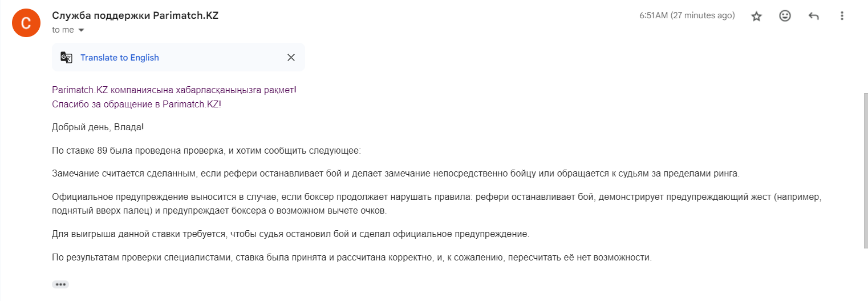Show trimmed content via the ellipsis button
This screenshot has height=301, width=868.
(60, 284)
